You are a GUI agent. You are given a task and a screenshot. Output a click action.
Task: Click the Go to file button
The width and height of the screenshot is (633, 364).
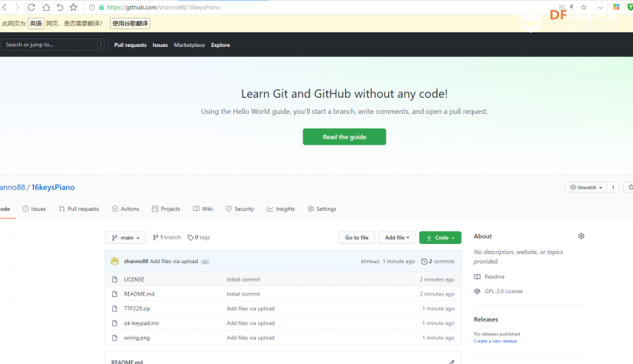(x=357, y=238)
